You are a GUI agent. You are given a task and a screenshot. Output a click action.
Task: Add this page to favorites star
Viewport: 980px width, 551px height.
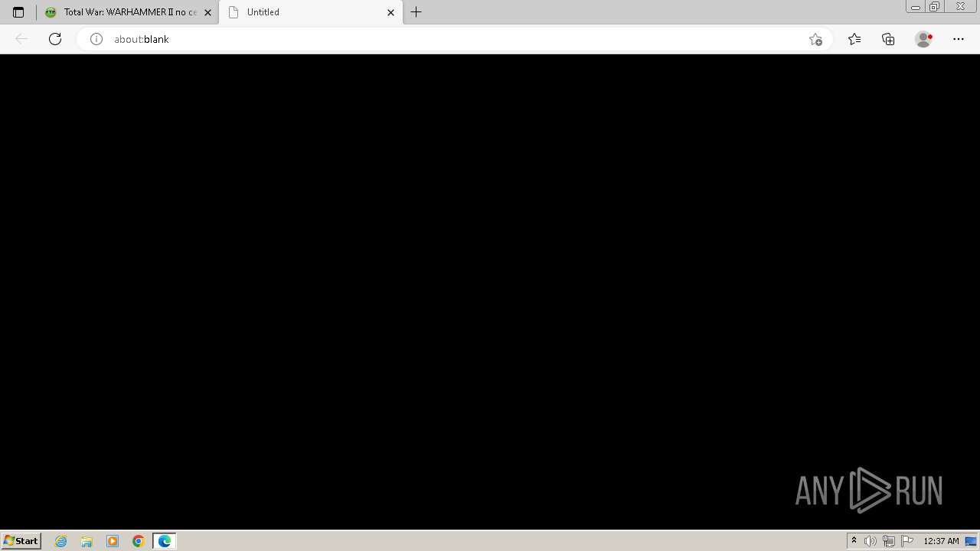(x=815, y=39)
